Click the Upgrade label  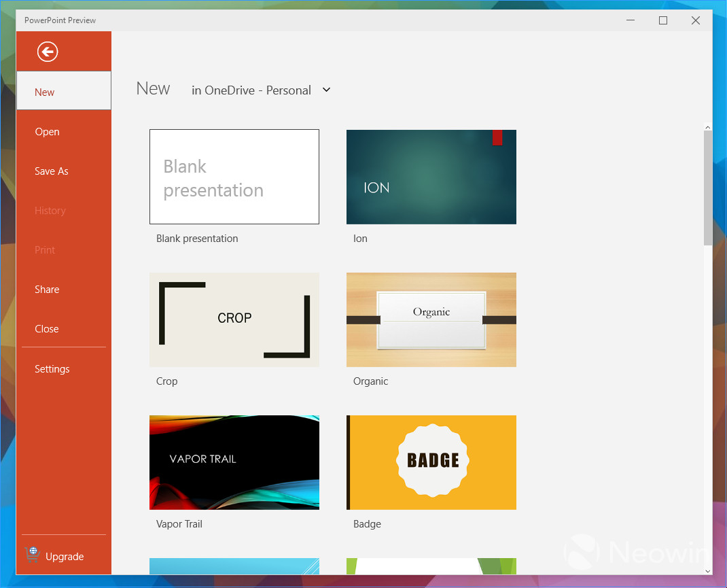point(63,556)
